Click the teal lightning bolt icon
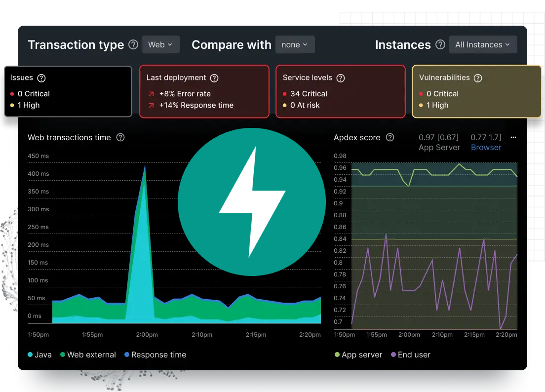The image size is (545, 392). click(252, 202)
